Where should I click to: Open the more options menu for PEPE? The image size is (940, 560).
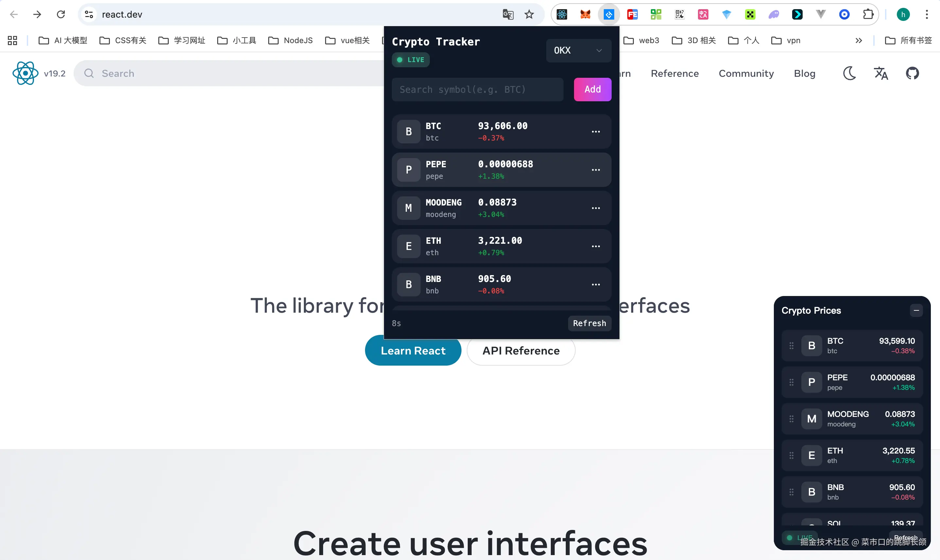[x=596, y=170]
